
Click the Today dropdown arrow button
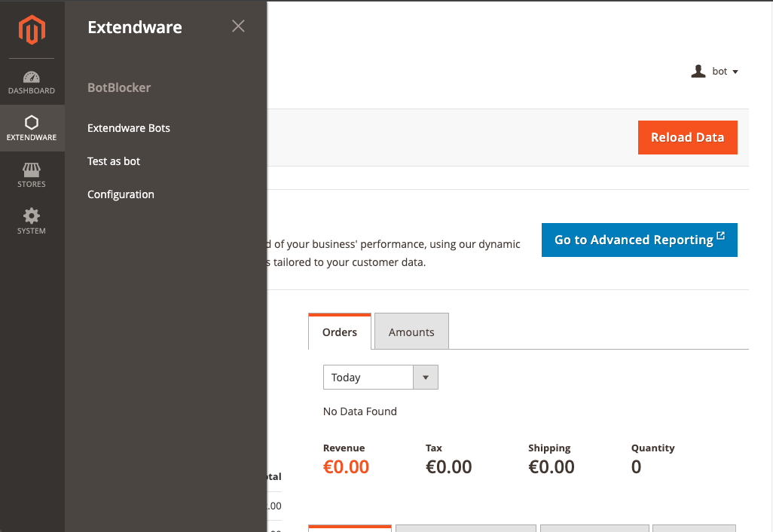point(426,378)
